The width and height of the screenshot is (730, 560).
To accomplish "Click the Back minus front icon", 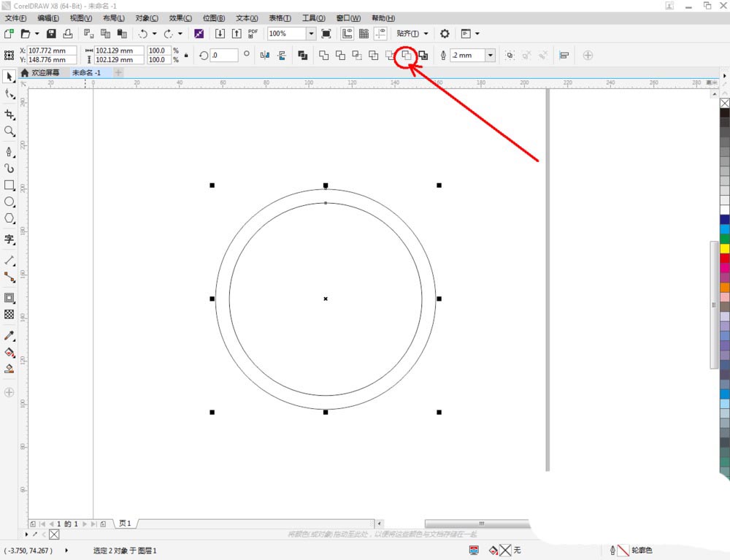I will pyautogui.click(x=407, y=55).
